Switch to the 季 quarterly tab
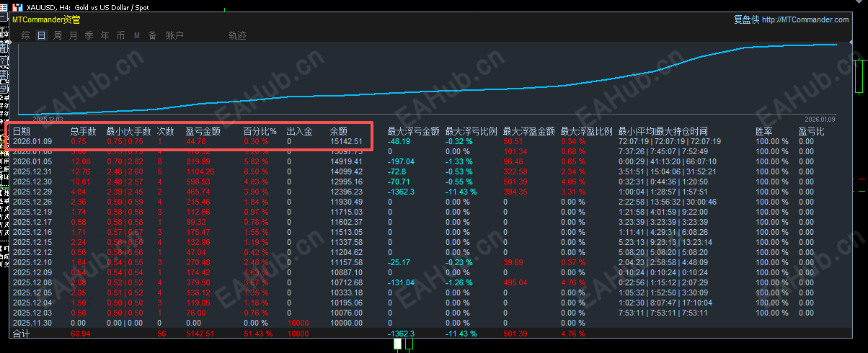 tap(89, 35)
